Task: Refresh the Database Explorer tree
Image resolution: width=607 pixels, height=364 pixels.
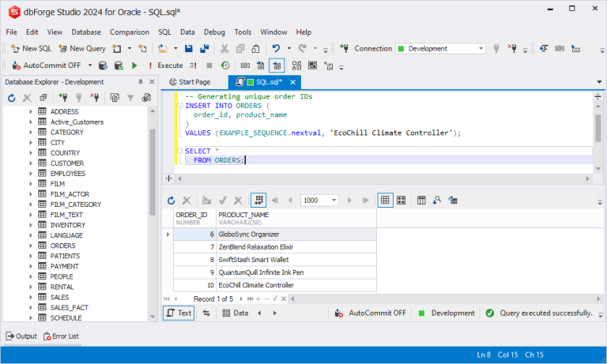Action: (x=11, y=98)
